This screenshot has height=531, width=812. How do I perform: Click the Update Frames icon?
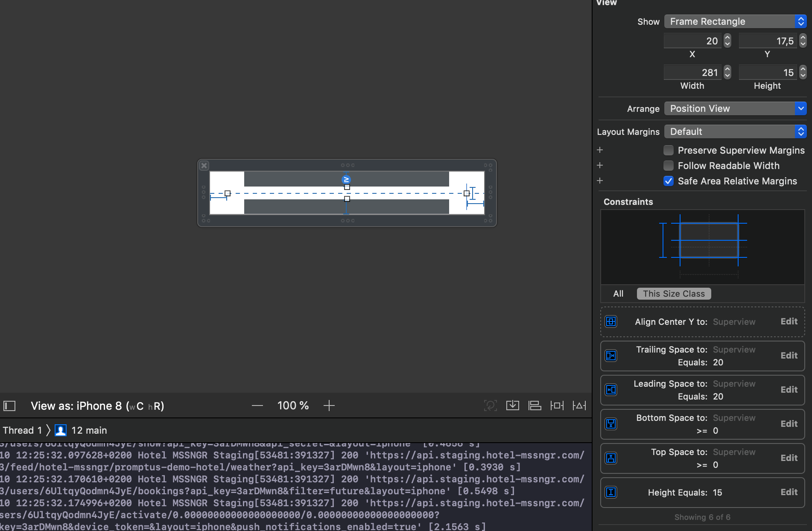(x=491, y=406)
